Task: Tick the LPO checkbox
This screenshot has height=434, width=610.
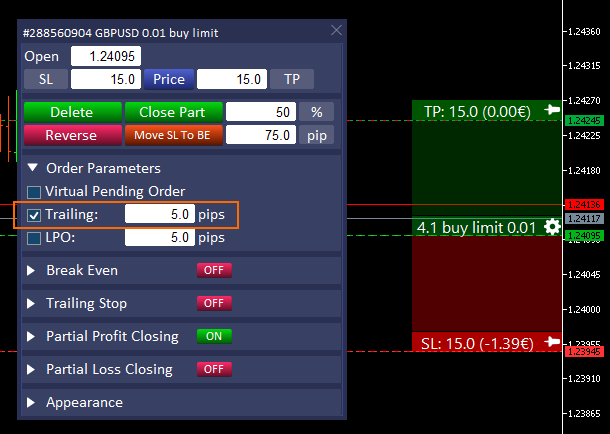Action: [x=34, y=238]
